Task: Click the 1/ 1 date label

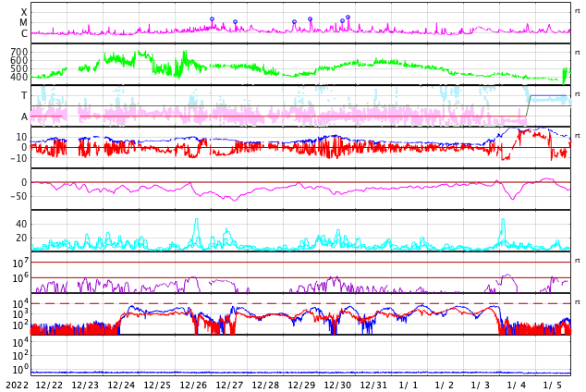Action: [409, 386]
